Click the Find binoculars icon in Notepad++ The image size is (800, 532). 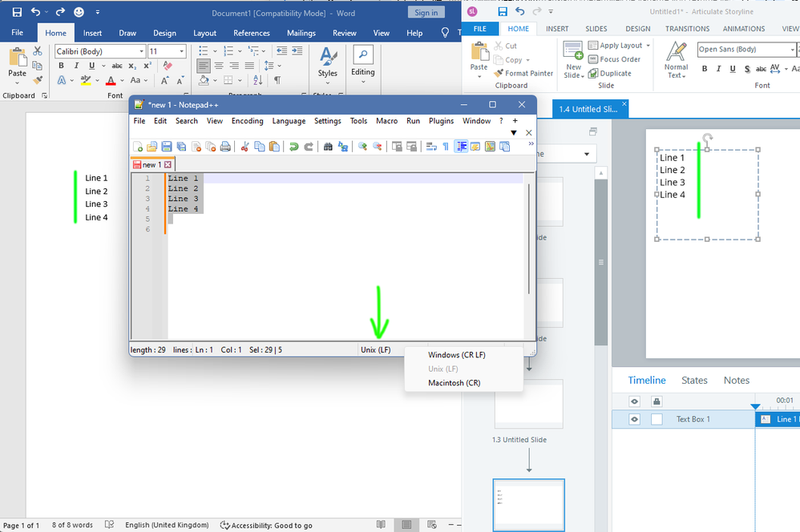(x=328, y=147)
